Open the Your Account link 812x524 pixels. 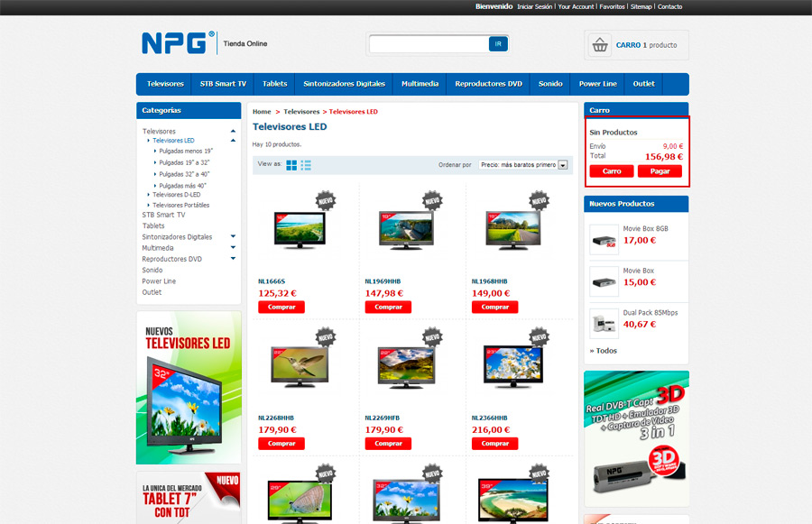(x=576, y=6)
